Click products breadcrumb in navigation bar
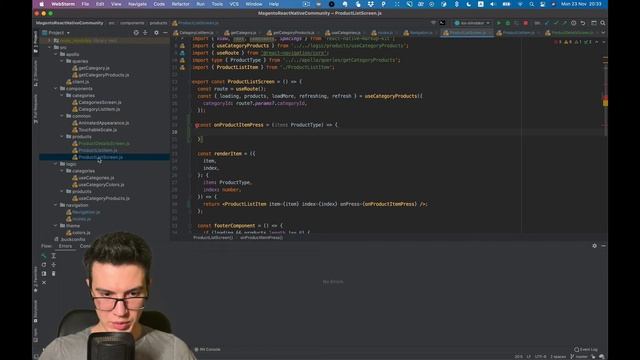Screen dimensions: 640x360 158,23
